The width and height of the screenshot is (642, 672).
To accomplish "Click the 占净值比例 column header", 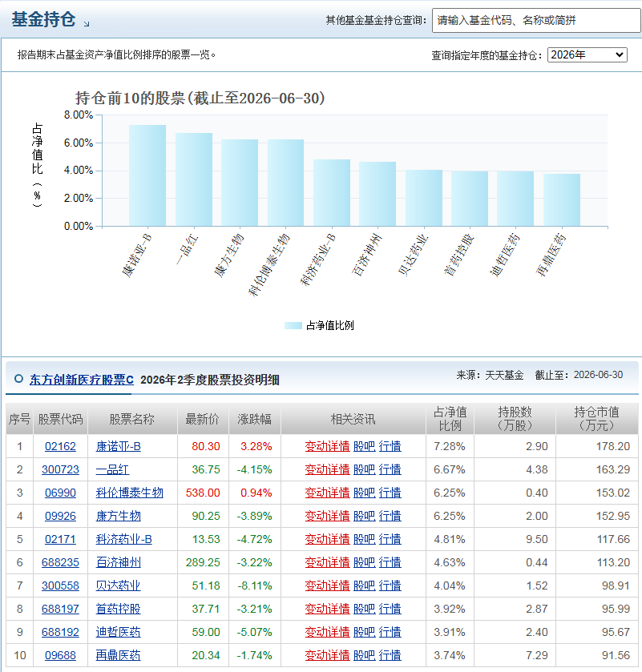I will 450,419.
